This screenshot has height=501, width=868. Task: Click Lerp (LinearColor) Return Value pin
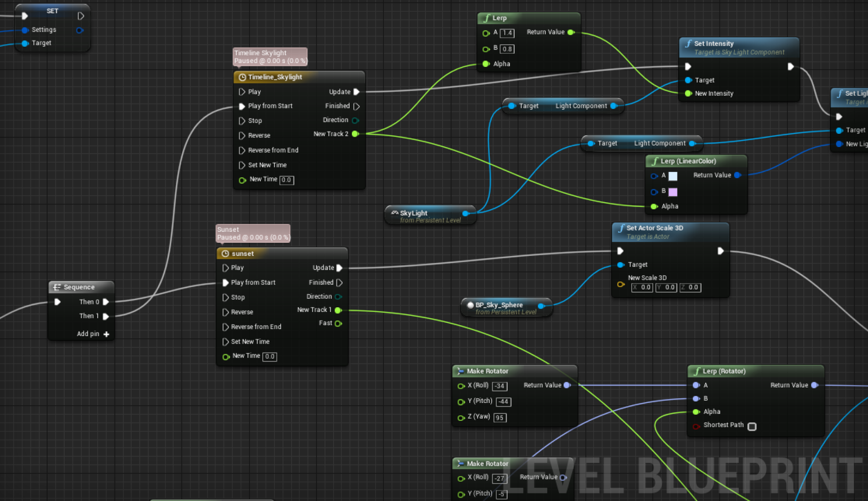pyautogui.click(x=737, y=175)
